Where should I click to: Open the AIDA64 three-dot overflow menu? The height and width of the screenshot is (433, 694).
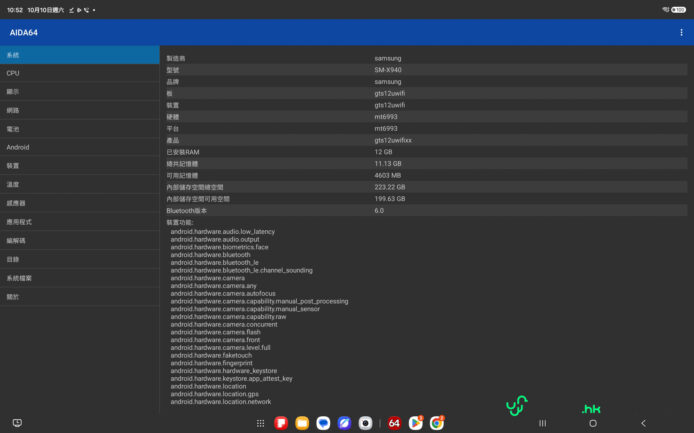(x=681, y=32)
